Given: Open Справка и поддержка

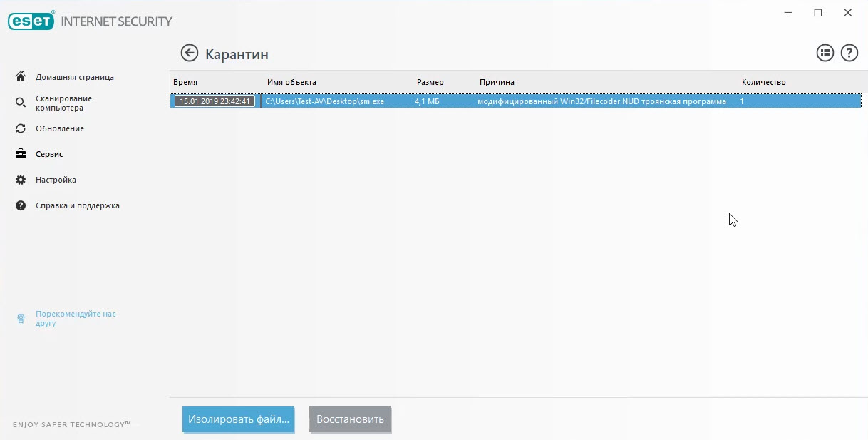Looking at the screenshot, I should click(x=78, y=205).
